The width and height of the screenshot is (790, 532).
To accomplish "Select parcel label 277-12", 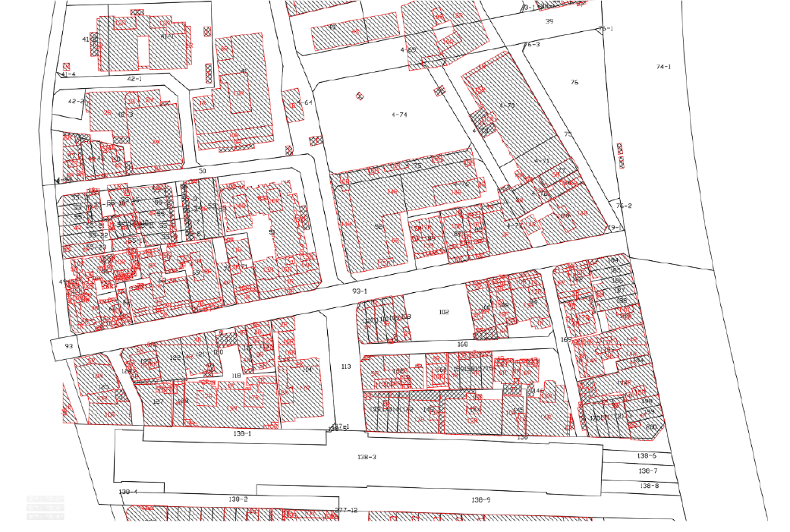I will (346, 510).
